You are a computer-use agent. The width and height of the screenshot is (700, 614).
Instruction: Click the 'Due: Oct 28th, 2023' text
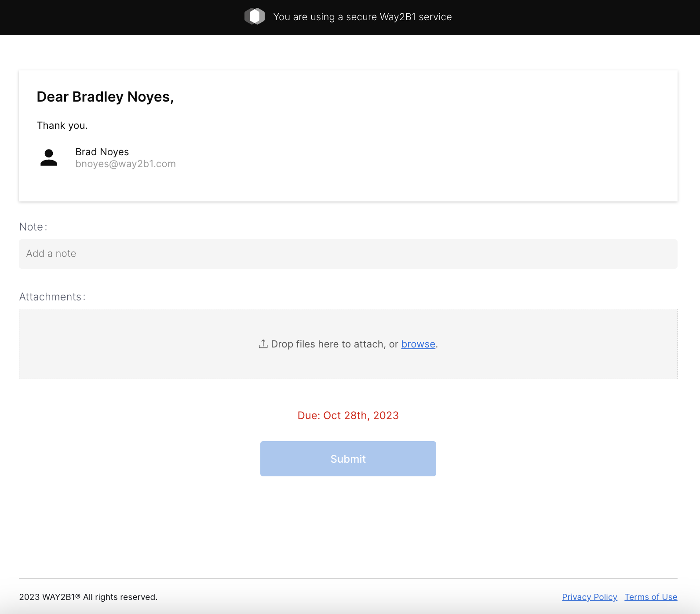pos(348,416)
